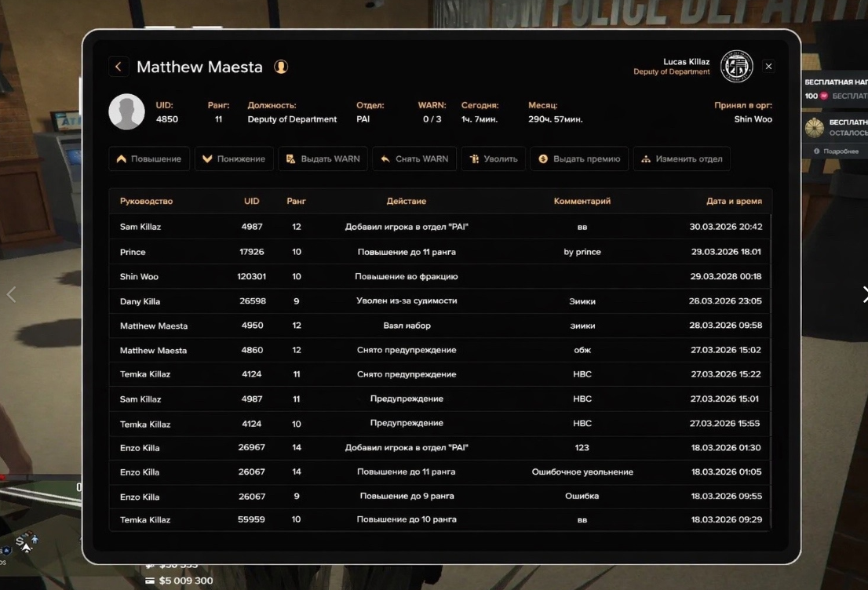Issue a warning via Выдать WARN
The image size is (868, 590).
[x=323, y=158]
